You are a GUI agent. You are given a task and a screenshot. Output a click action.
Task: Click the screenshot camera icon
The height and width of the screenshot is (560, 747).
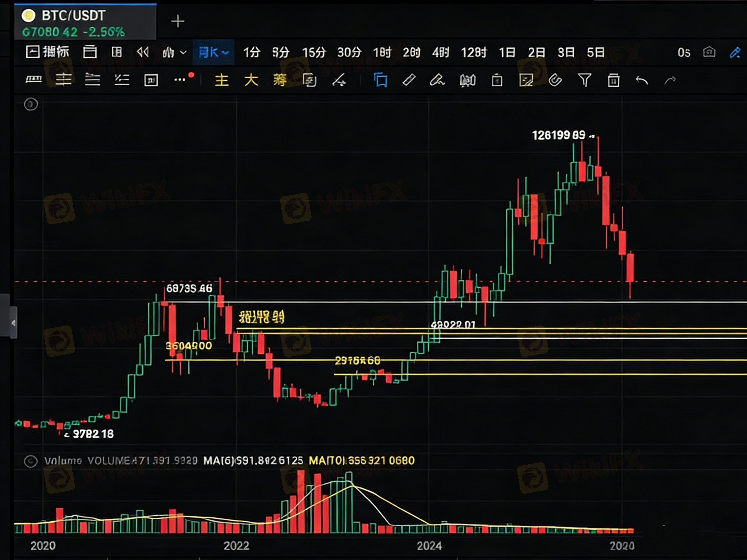pos(709,52)
